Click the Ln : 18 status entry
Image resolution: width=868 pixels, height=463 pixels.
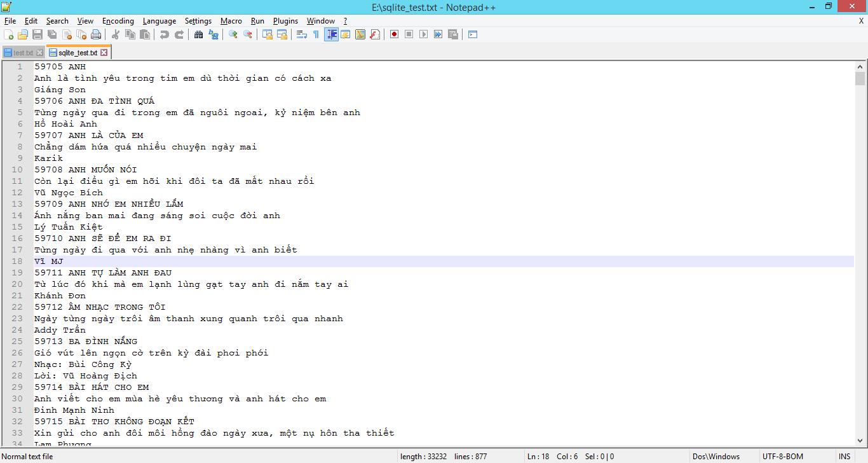click(x=539, y=457)
